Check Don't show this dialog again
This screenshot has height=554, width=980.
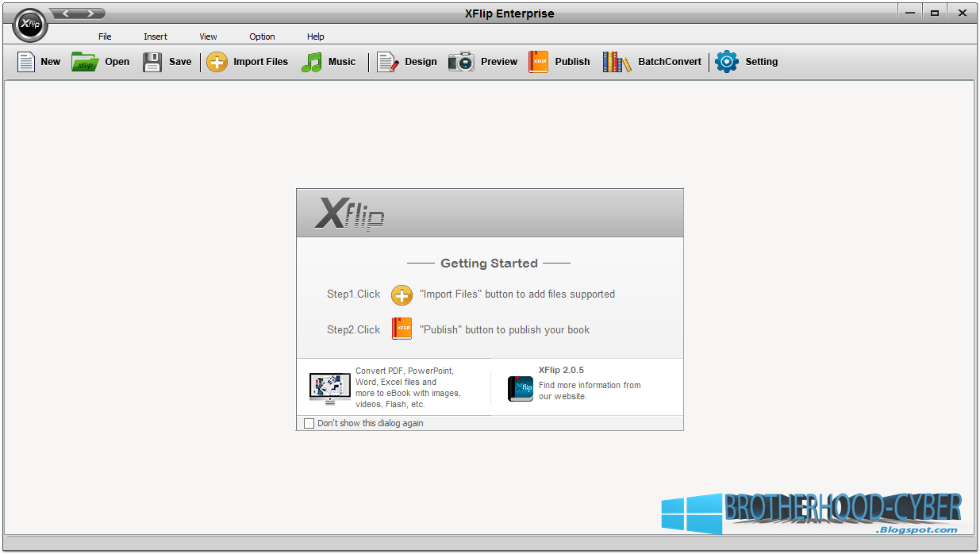pos(309,424)
